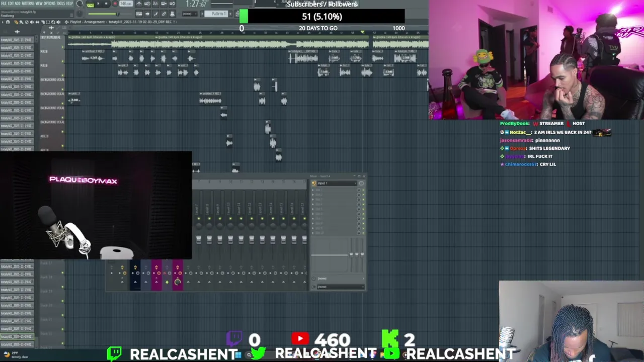Select the playlist Select tool
The image size is (644, 362).
click(48, 22)
